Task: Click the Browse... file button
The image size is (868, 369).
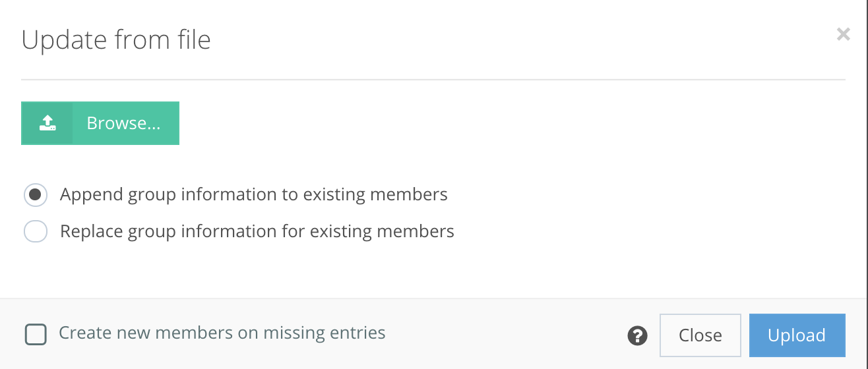Action: point(100,123)
